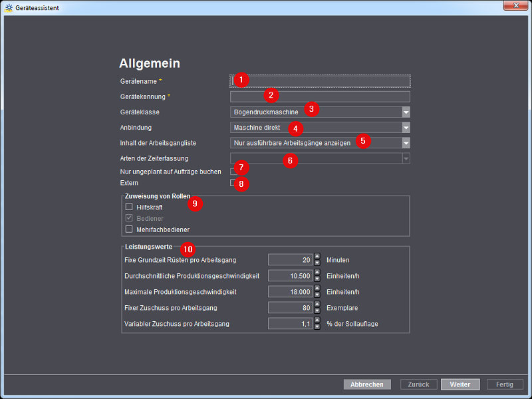Toggle Nur ungeplant auf Aufträge buchen
This screenshot has width=532, height=399.
point(233,172)
